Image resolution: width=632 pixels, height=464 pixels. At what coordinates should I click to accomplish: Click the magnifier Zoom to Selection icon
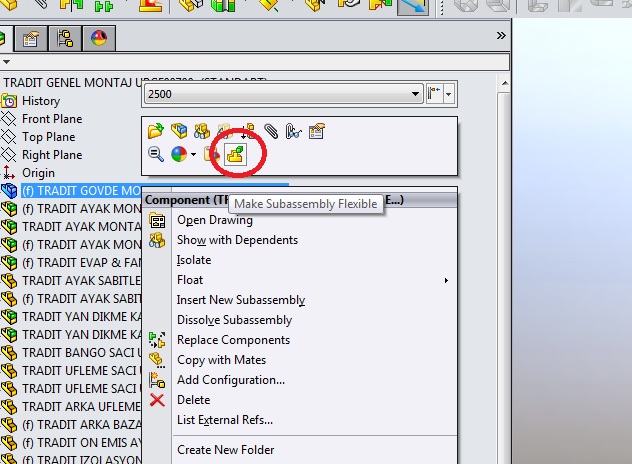tap(155, 154)
